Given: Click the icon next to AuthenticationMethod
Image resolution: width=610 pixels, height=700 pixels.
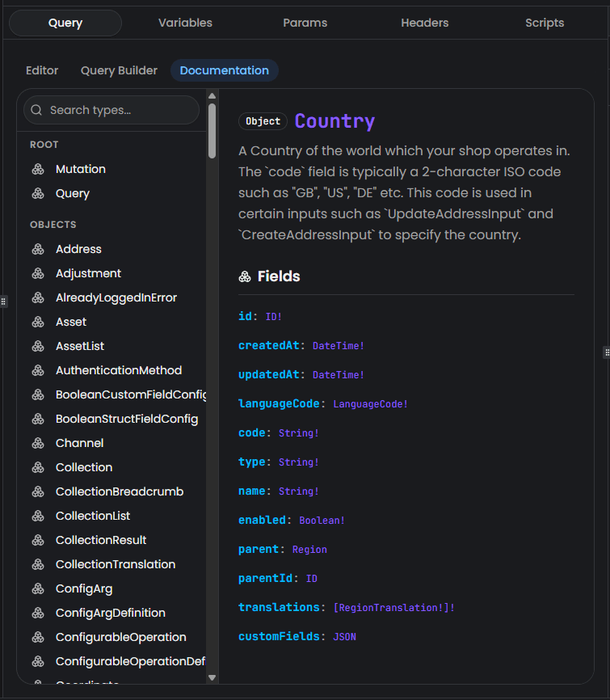Looking at the screenshot, I should tap(38, 370).
